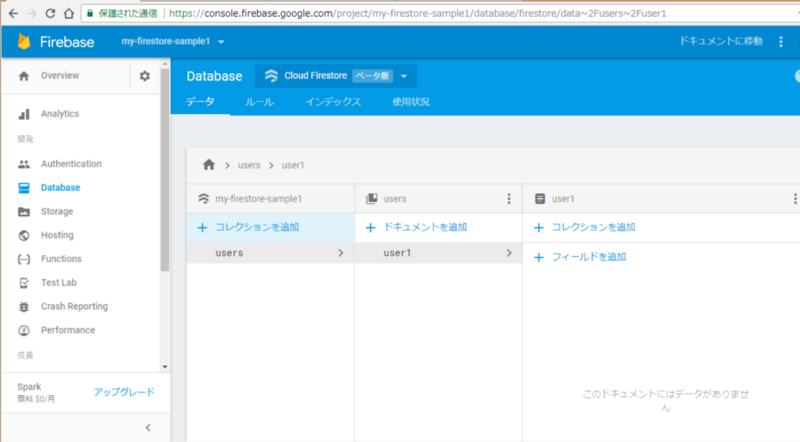
Task: Click the users collection icon in column header
Action: coord(372,199)
